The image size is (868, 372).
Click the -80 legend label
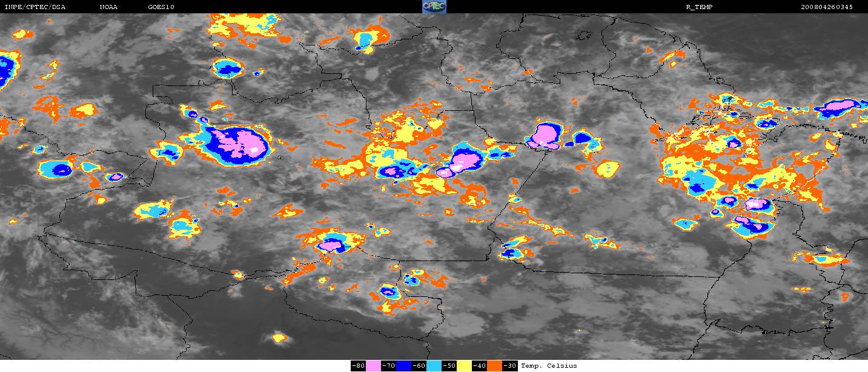click(358, 366)
